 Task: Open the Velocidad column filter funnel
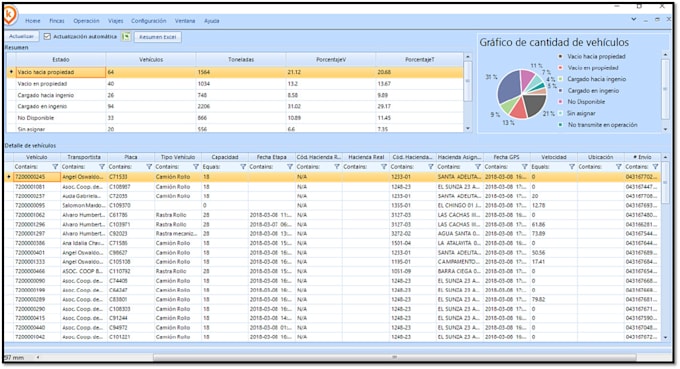572,167
